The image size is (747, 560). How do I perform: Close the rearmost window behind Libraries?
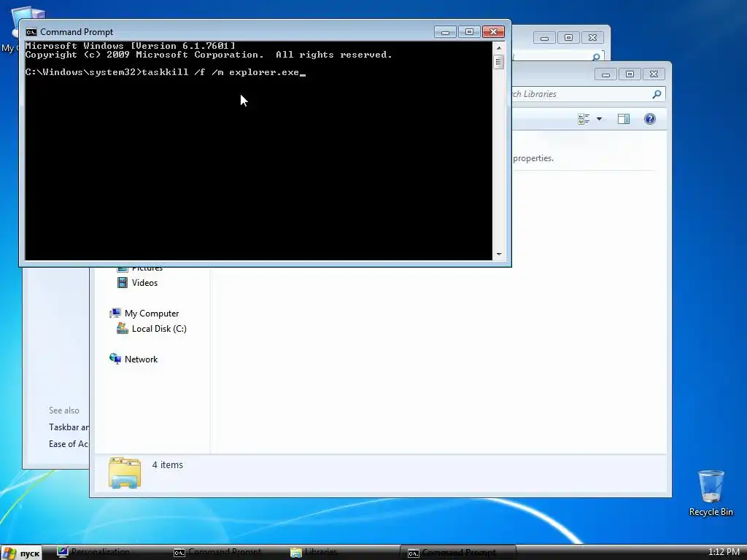pos(592,38)
